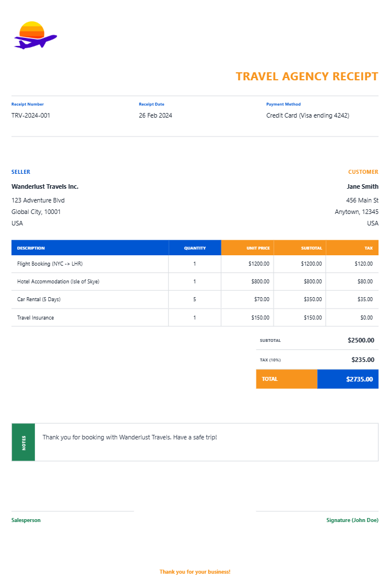Select receipt number TRV-2024-001
The width and height of the screenshot is (390, 588).
point(31,115)
